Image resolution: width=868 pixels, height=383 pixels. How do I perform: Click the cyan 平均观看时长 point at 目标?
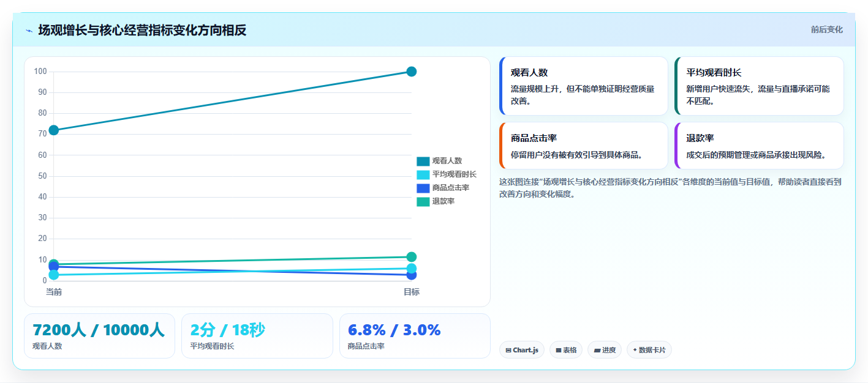(x=412, y=269)
